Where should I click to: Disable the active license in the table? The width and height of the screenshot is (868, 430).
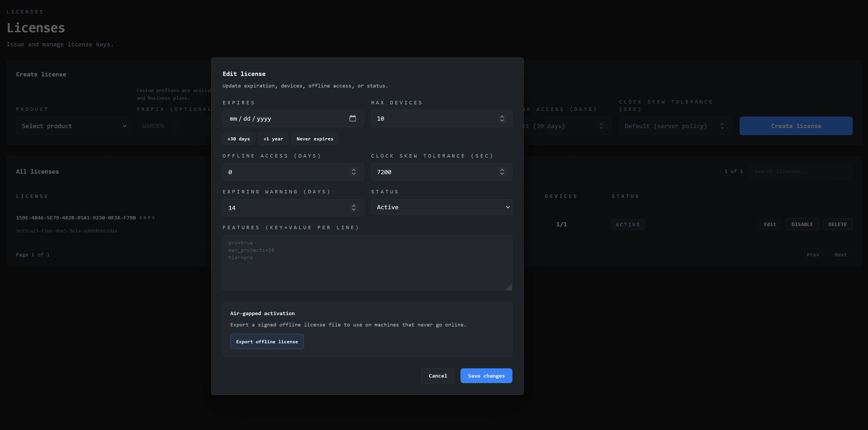point(802,224)
